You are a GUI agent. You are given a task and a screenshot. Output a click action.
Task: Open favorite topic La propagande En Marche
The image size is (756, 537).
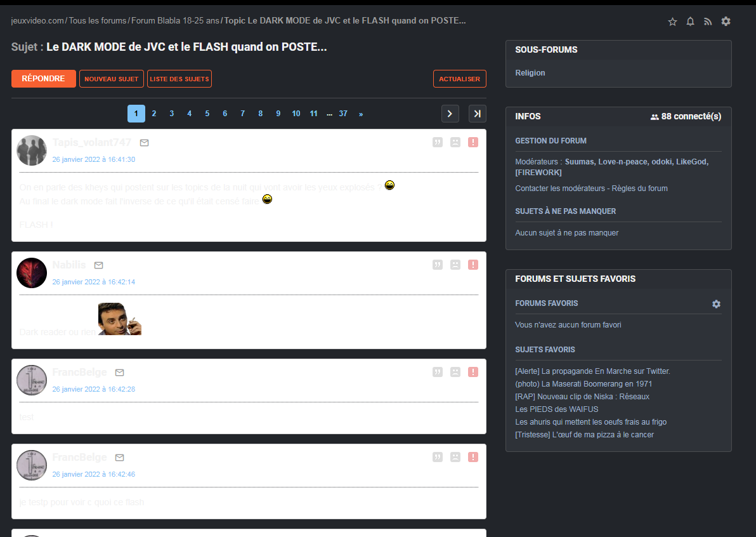coord(592,371)
